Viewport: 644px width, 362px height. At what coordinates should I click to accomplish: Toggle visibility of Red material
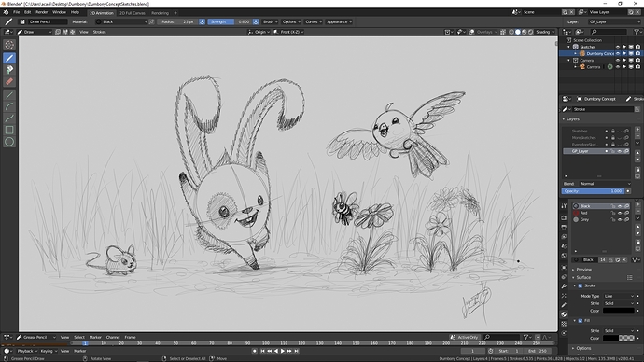pyautogui.click(x=620, y=213)
